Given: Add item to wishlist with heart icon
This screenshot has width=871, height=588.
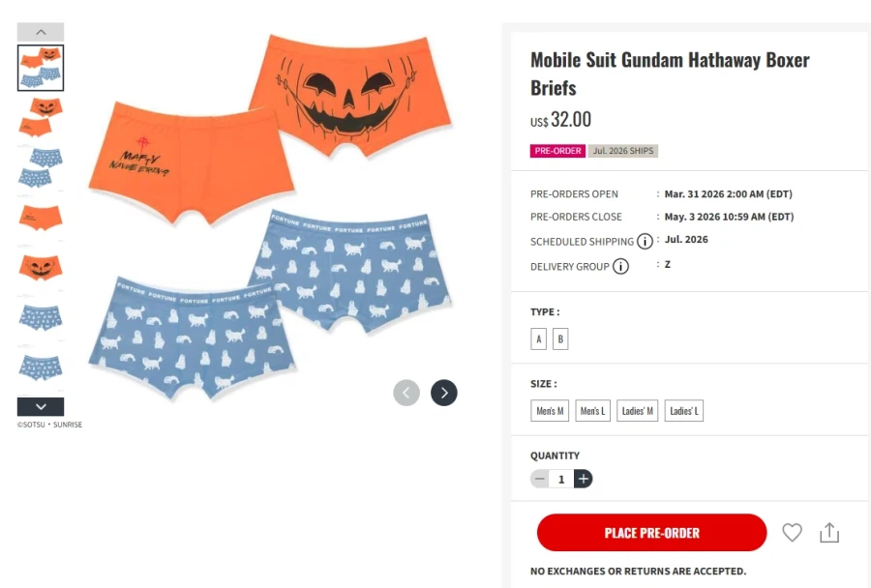Looking at the screenshot, I should point(792,532).
